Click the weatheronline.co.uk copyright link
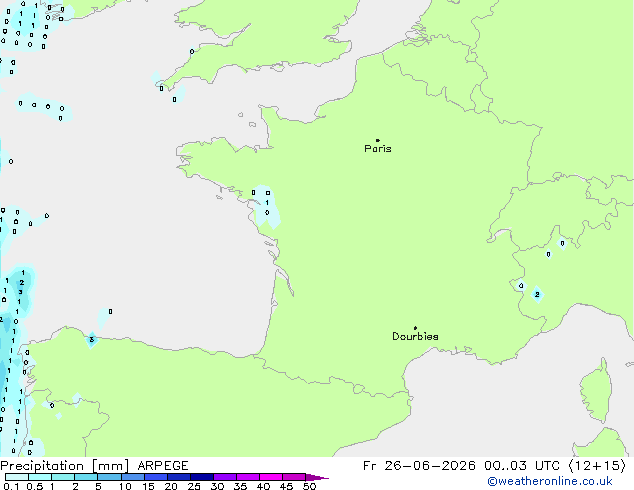This screenshot has height=490, width=634. (549, 481)
